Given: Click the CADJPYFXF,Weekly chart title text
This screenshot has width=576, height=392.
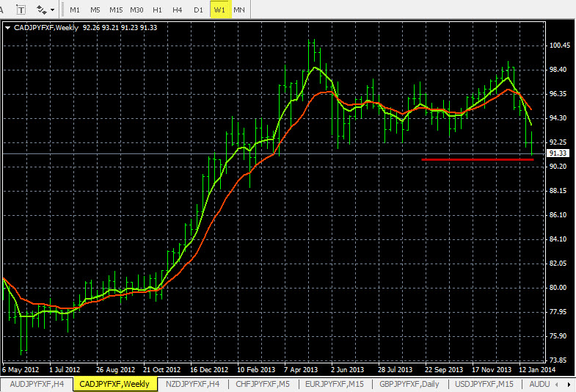Looking at the screenshot, I should point(46,28).
